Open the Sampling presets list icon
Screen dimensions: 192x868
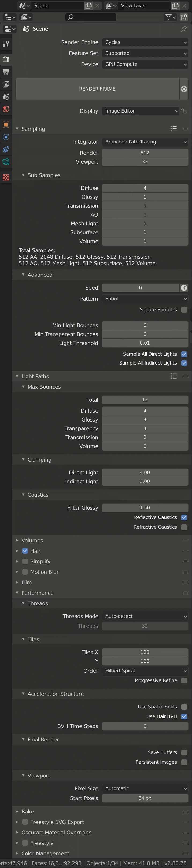tap(173, 129)
